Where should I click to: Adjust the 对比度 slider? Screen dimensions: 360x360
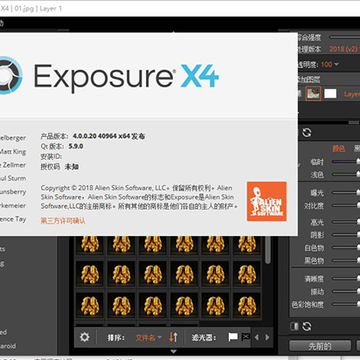pos(346,205)
